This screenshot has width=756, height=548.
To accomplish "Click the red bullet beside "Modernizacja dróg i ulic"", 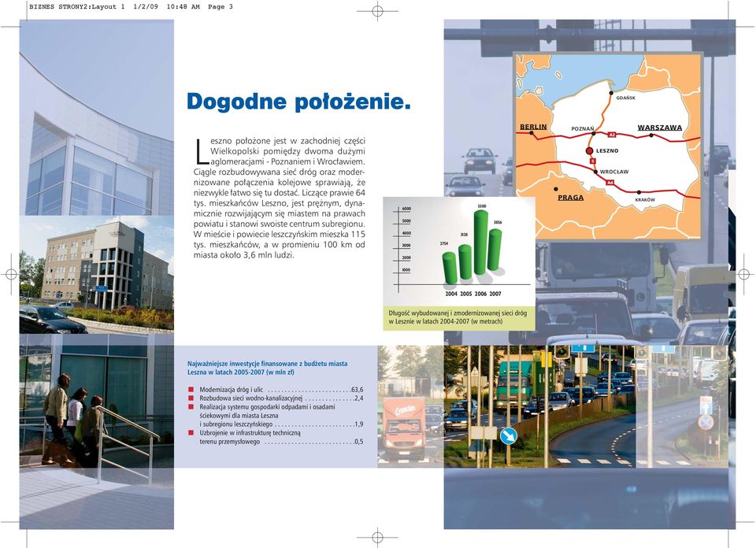I will pyautogui.click(x=191, y=390).
